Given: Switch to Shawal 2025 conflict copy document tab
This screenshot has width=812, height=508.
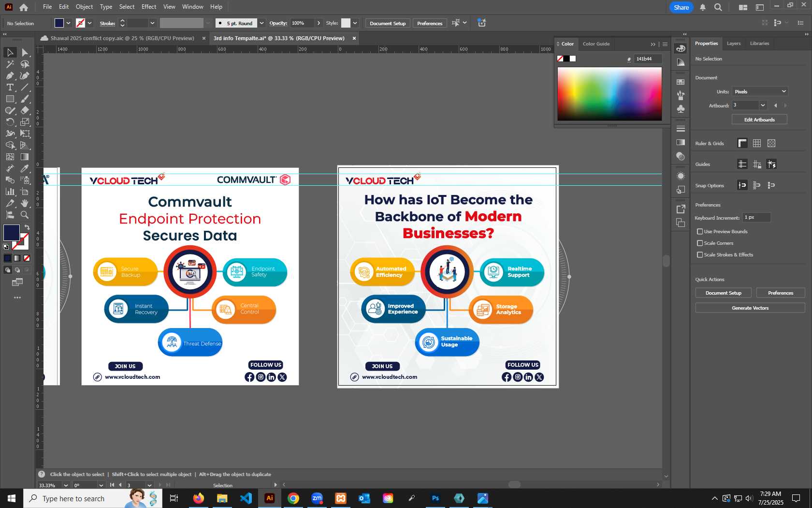Looking at the screenshot, I should [x=122, y=38].
